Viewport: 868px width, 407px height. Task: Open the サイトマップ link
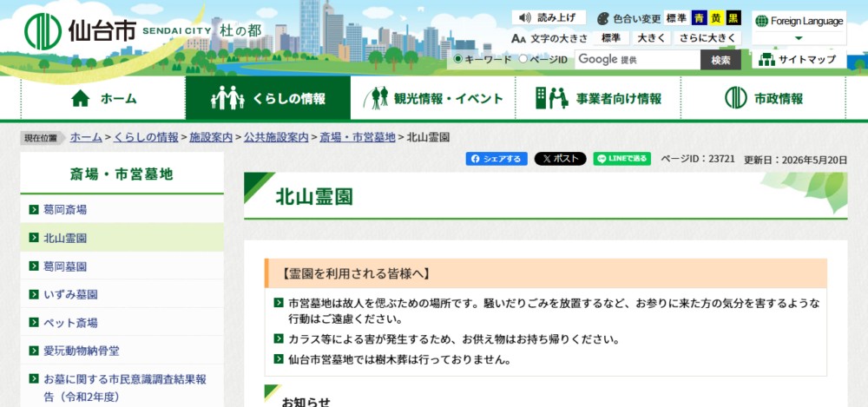(x=799, y=59)
